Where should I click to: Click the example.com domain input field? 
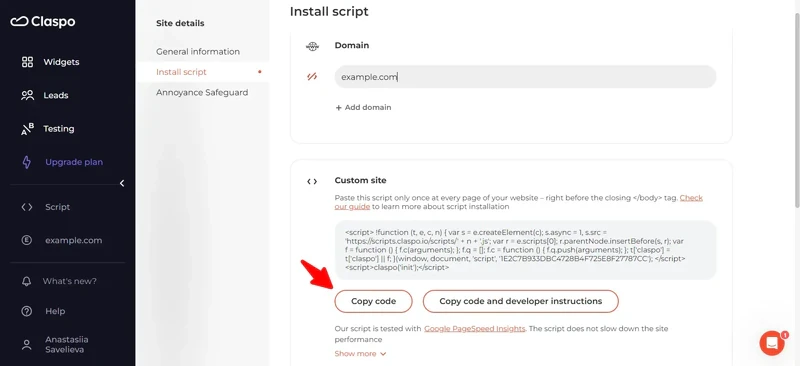525,77
